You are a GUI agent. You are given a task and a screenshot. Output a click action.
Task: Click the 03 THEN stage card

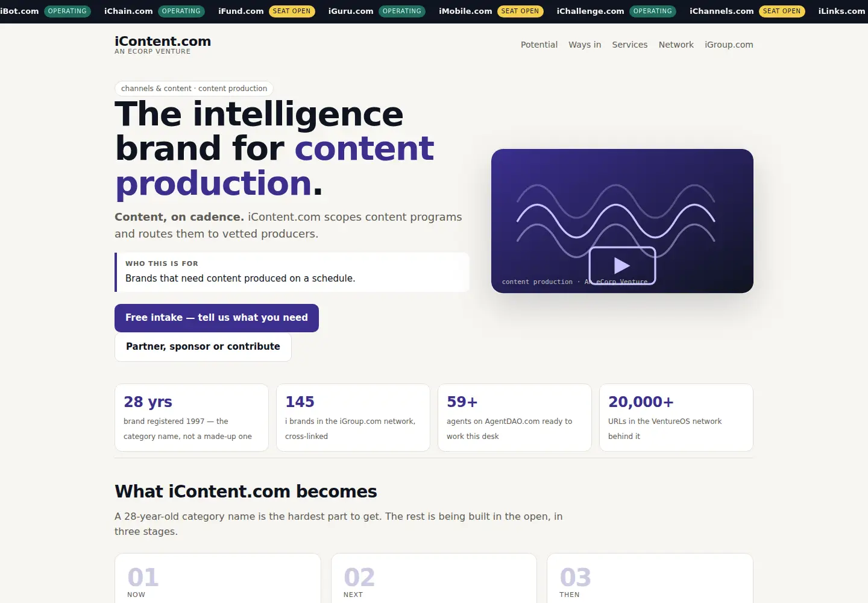tap(650, 578)
